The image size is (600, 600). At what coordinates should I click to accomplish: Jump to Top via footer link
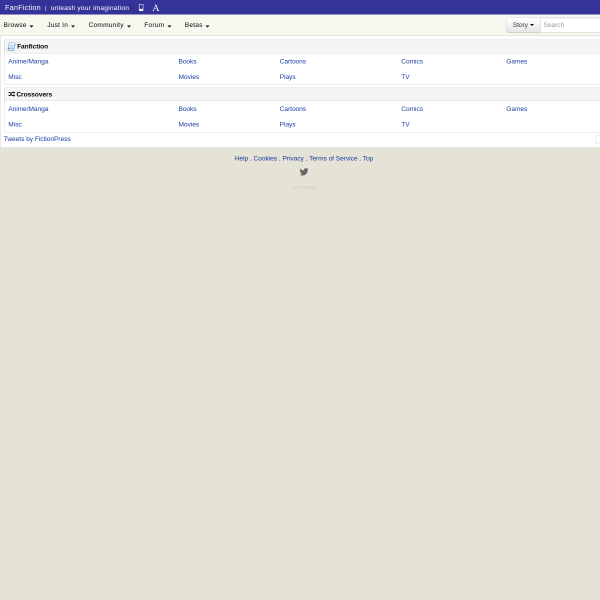(x=368, y=158)
